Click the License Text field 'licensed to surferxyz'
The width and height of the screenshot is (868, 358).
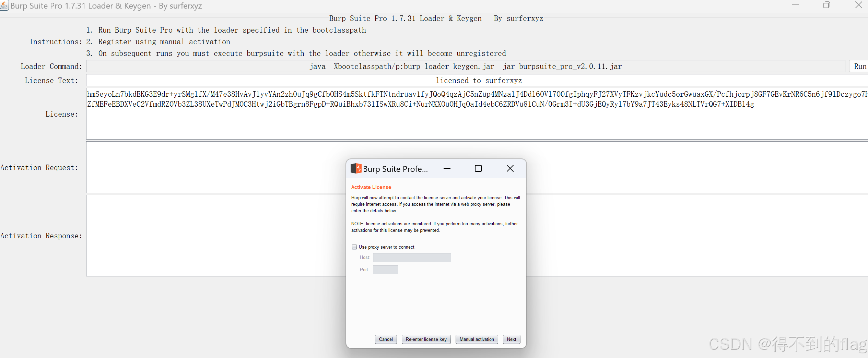tap(477, 81)
